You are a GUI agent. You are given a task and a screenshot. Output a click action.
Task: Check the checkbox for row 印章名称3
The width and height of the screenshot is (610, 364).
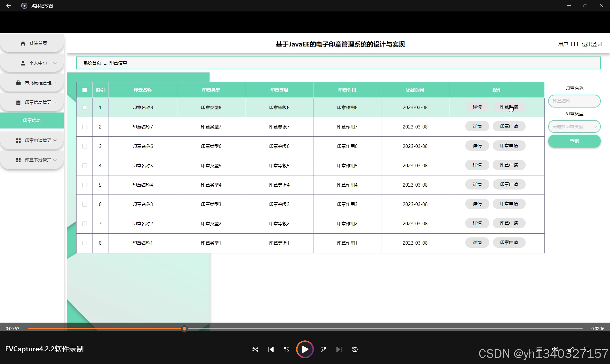pyautogui.click(x=84, y=204)
